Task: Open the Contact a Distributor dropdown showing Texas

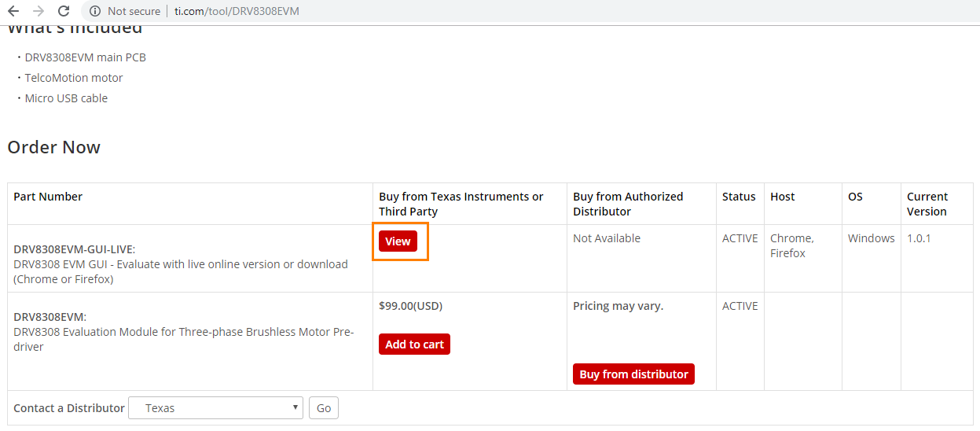Action: (x=215, y=408)
